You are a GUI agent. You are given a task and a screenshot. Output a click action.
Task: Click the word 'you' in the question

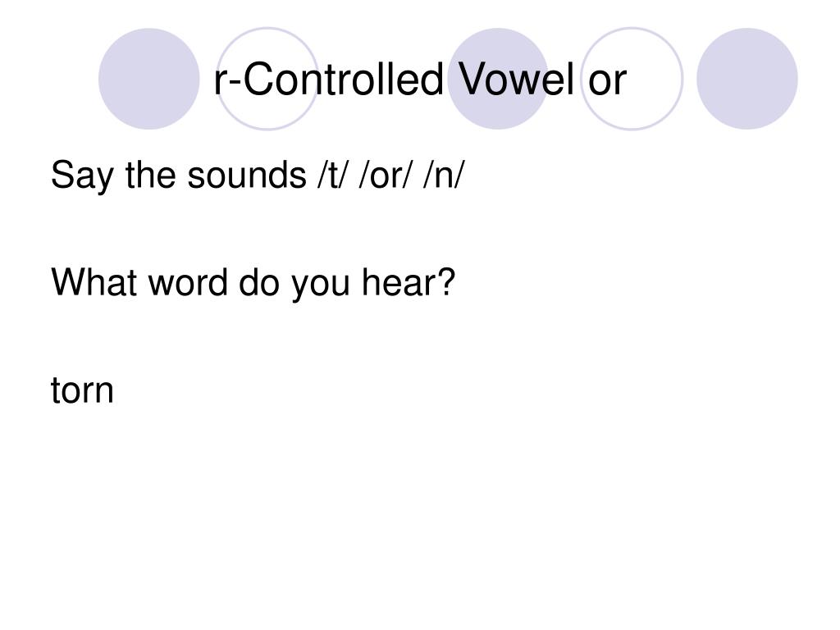pos(321,286)
